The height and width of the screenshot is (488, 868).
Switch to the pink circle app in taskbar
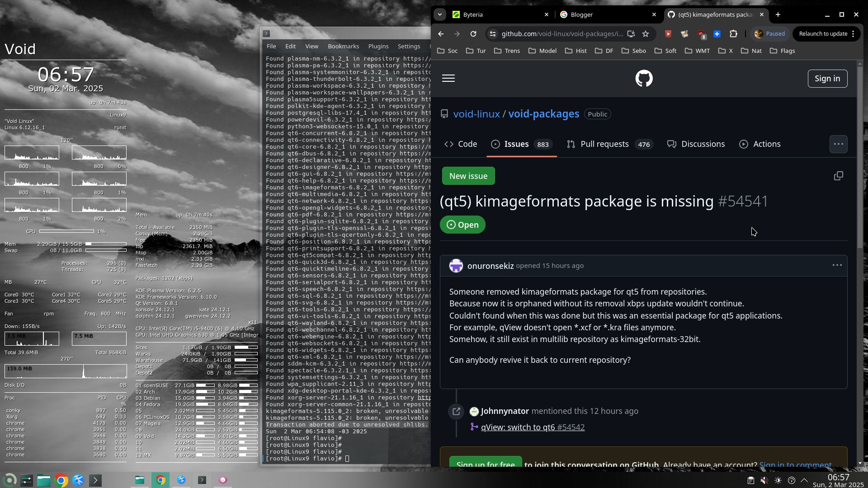pyautogui.click(x=223, y=480)
